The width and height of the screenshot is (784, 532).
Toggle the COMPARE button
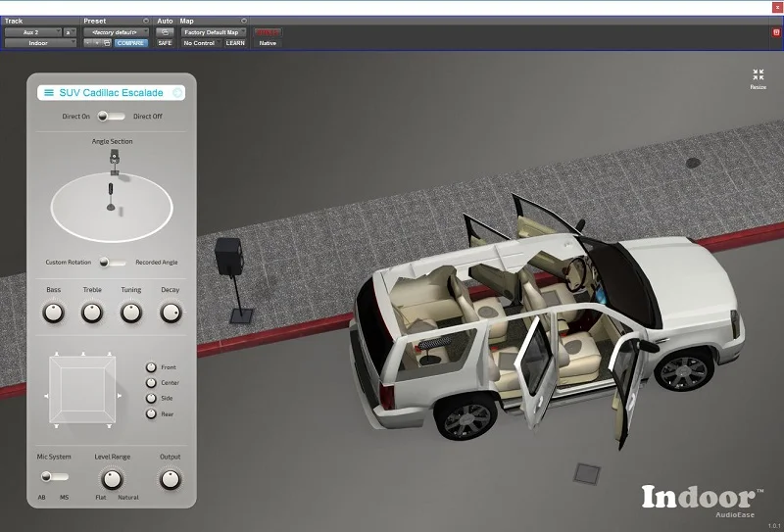131,43
